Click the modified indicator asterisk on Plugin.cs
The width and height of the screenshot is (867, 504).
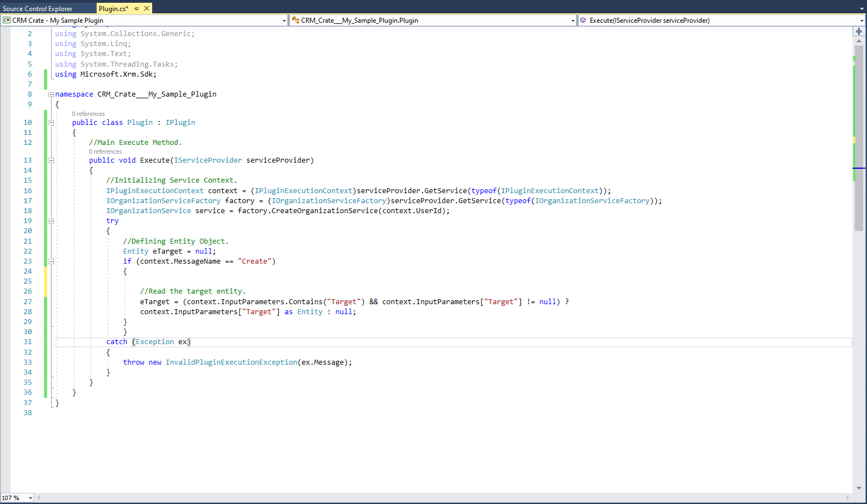point(127,8)
